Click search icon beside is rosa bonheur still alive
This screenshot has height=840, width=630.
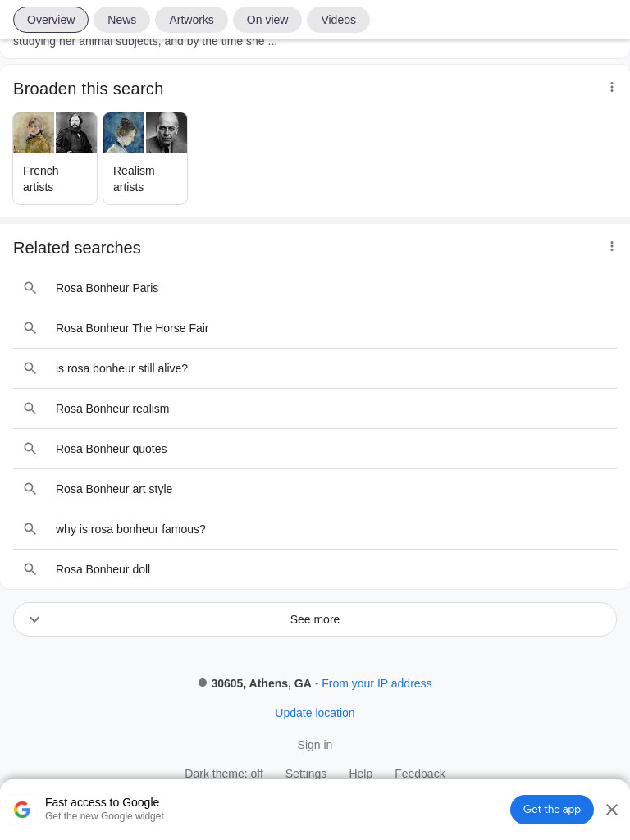(30, 368)
